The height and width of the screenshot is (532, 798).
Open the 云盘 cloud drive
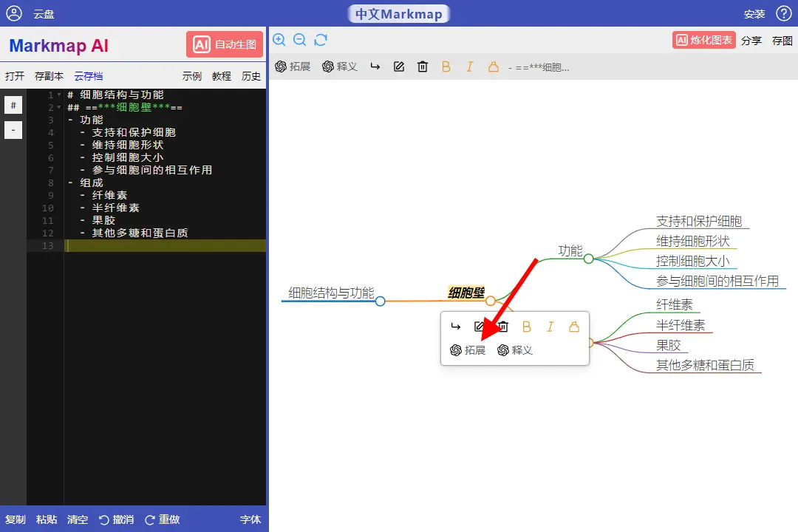click(x=44, y=14)
